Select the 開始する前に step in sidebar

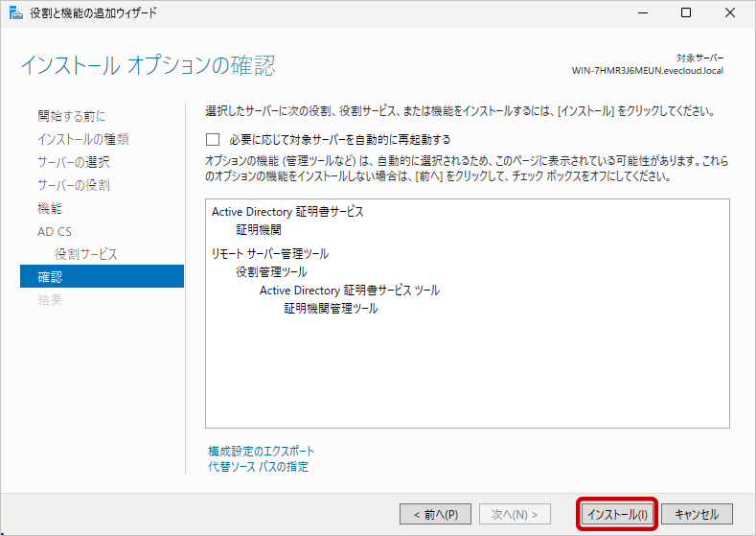(x=72, y=116)
